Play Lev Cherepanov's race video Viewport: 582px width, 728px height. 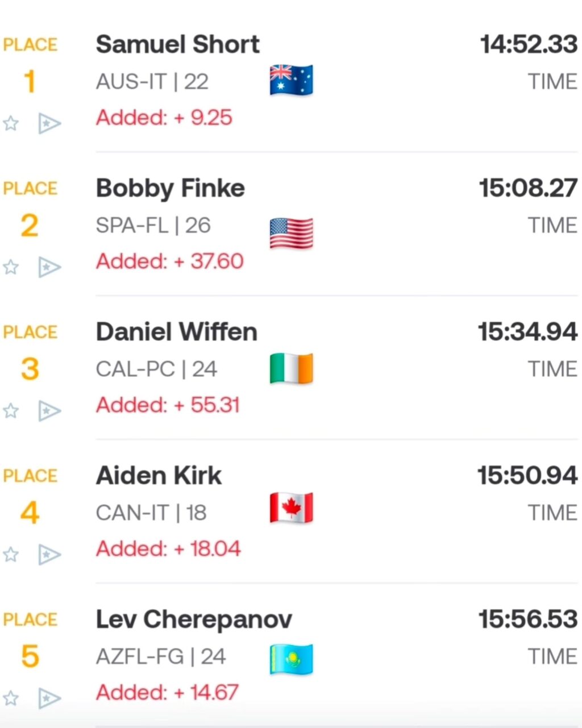(x=49, y=698)
